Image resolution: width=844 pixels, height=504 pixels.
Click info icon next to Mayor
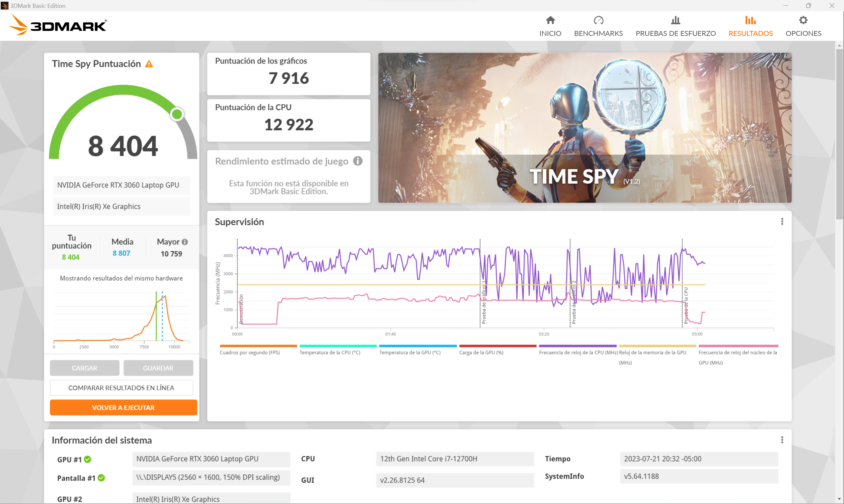[x=185, y=242]
